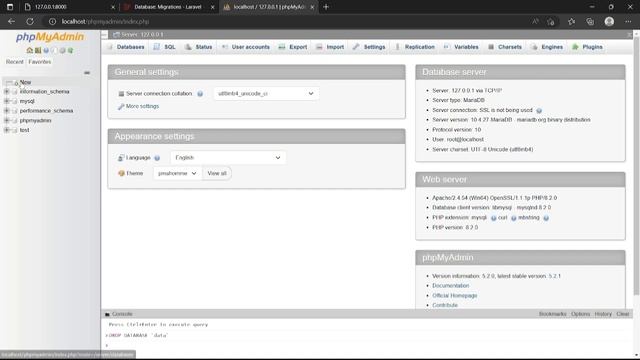Viewport: 640px width, 360px height.
Task: Switch to the Favorites tab in sidebar
Action: (x=40, y=62)
